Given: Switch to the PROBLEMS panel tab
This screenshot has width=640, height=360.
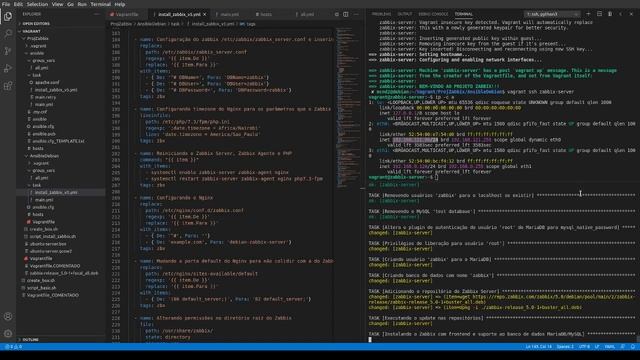Looking at the screenshot, I should click(381, 14).
